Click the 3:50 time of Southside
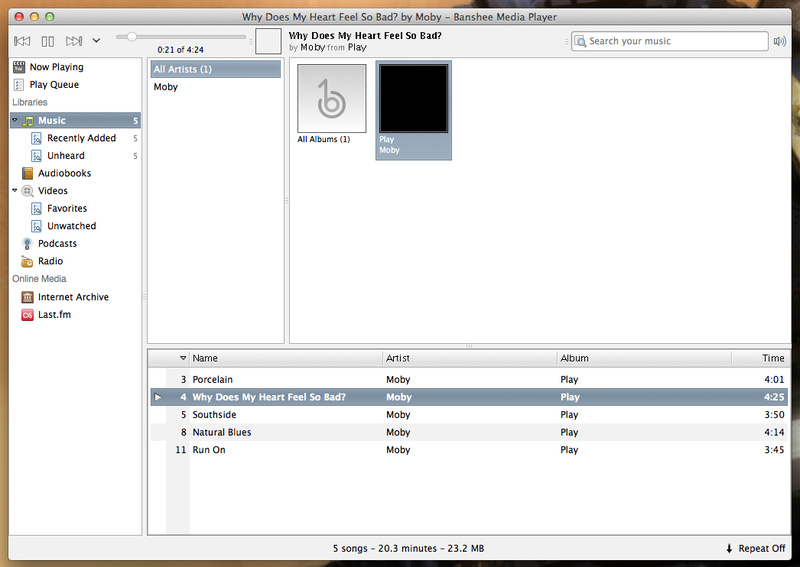Viewport: 800px width, 567px height. coord(774,415)
